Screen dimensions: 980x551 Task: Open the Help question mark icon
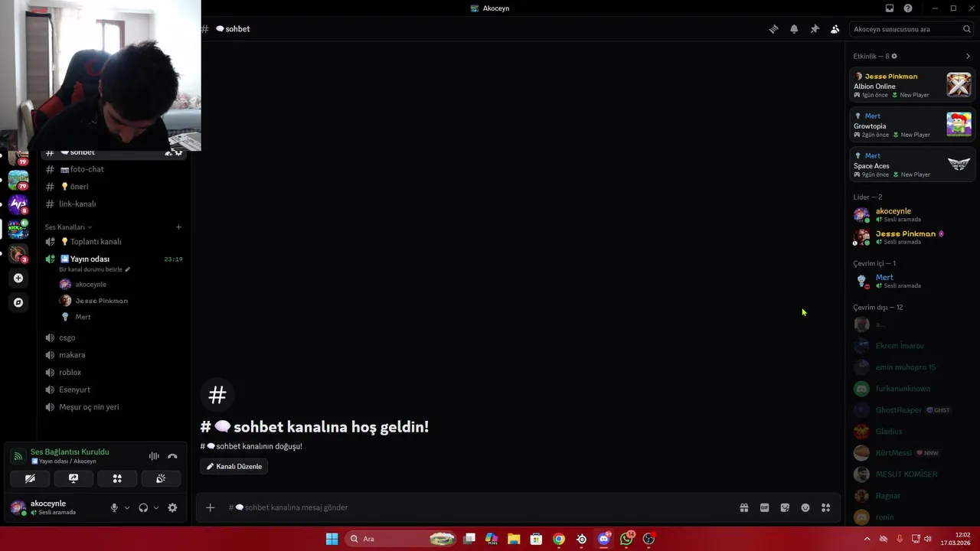[908, 8]
